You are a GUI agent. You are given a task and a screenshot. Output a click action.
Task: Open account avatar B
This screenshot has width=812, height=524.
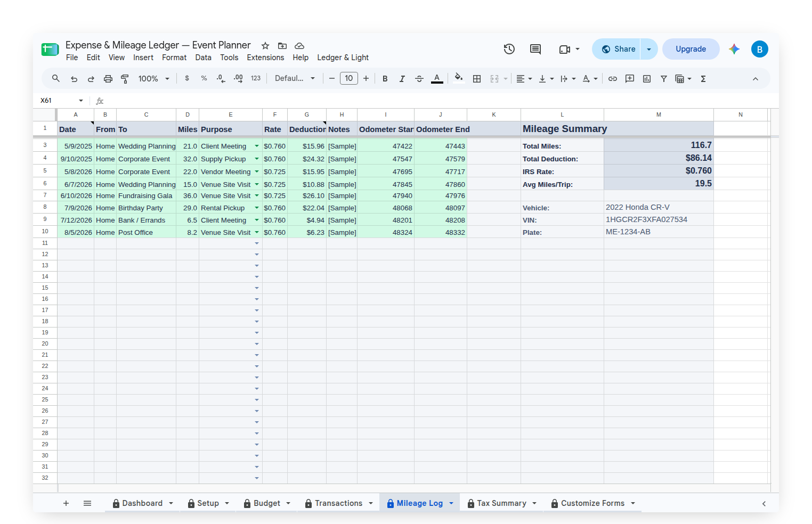coord(760,49)
